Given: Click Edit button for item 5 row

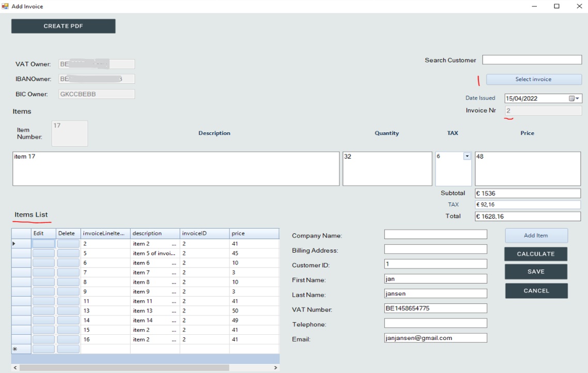Looking at the screenshot, I should pos(43,253).
